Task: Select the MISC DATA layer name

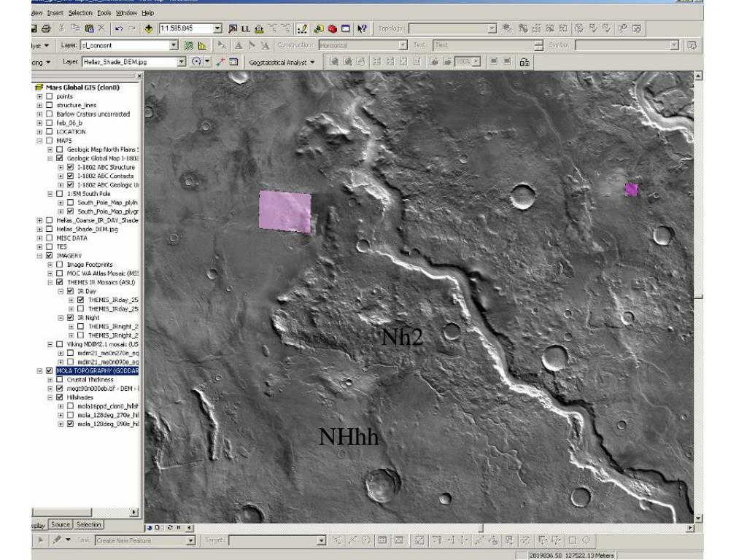Action: tap(72, 238)
